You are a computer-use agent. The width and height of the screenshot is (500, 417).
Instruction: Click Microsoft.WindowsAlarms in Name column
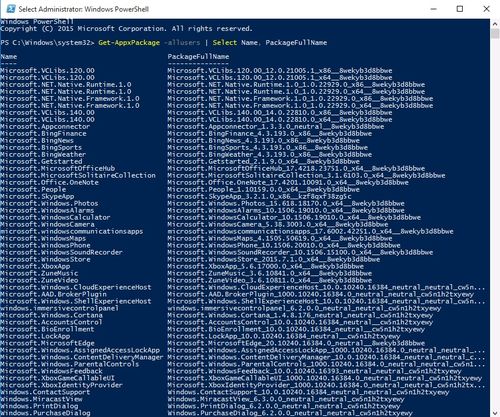47,211
